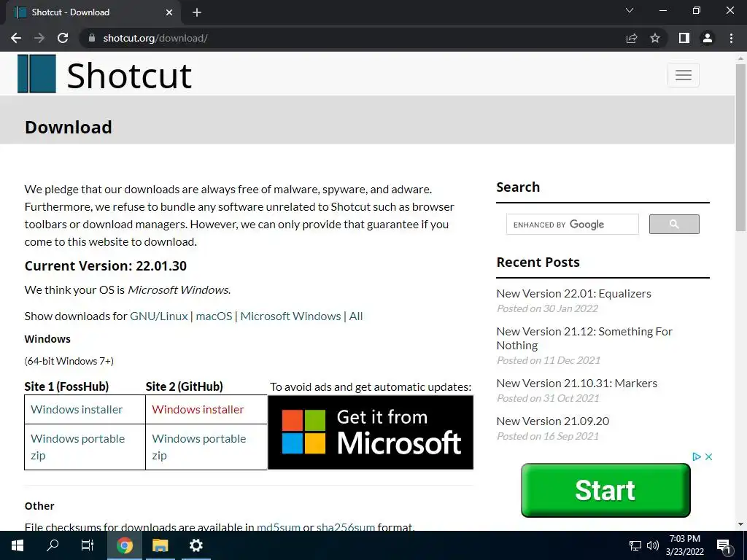Click the page vertical scrollbar thumb

pos(740,147)
